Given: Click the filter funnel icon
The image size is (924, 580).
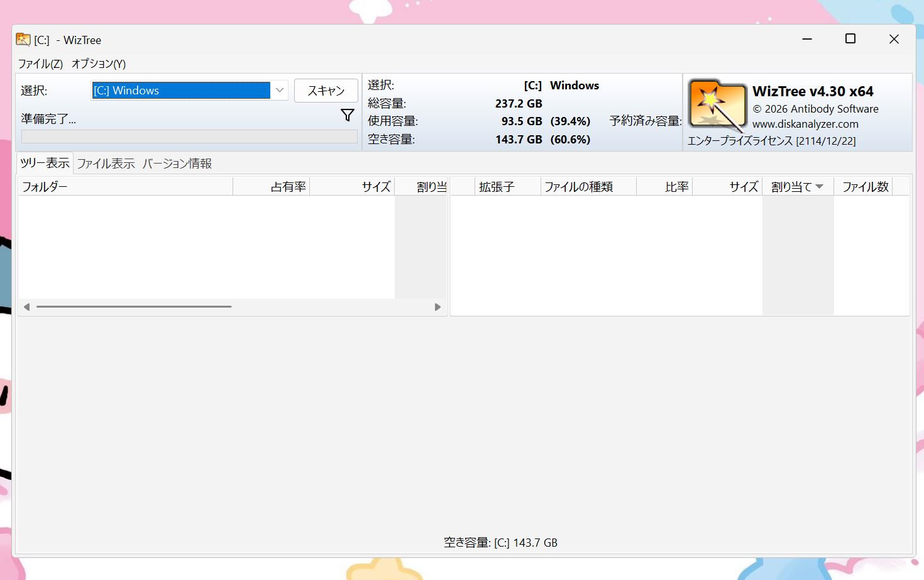Looking at the screenshot, I should pos(348,115).
